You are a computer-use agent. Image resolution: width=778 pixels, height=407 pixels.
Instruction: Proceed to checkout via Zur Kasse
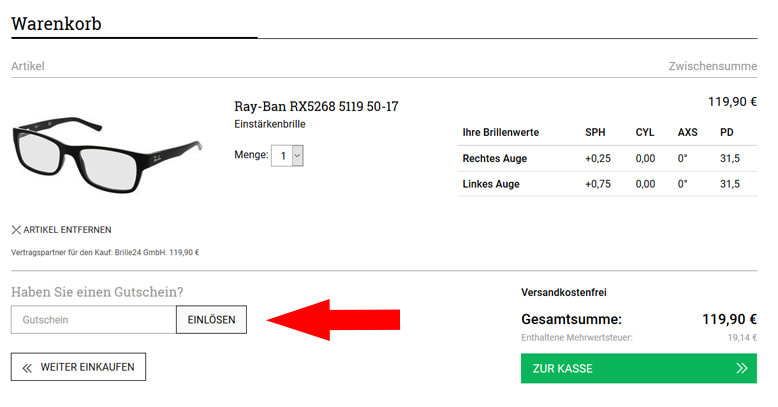pos(639,368)
